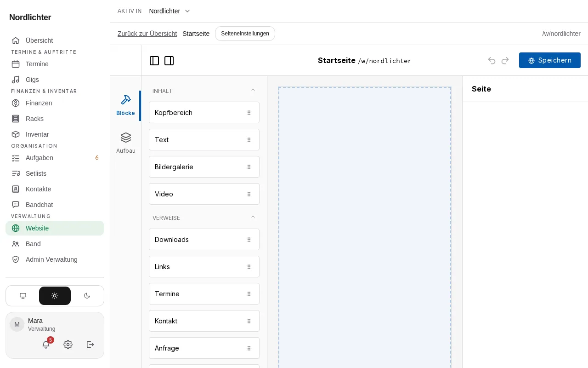Click the redo arrow icon
The width and height of the screenshot is (588, 368).
tap(505, 60)
